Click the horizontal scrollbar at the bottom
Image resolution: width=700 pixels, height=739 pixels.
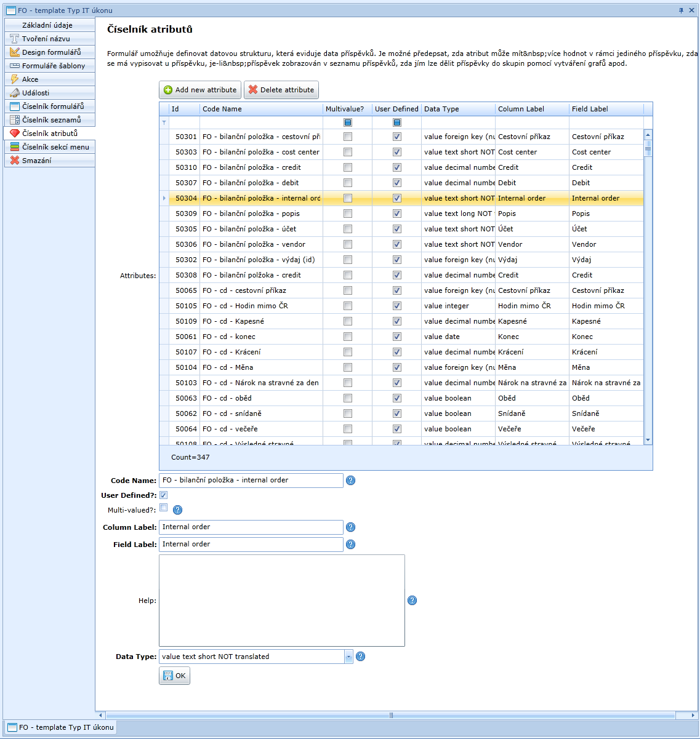point(390,715)
